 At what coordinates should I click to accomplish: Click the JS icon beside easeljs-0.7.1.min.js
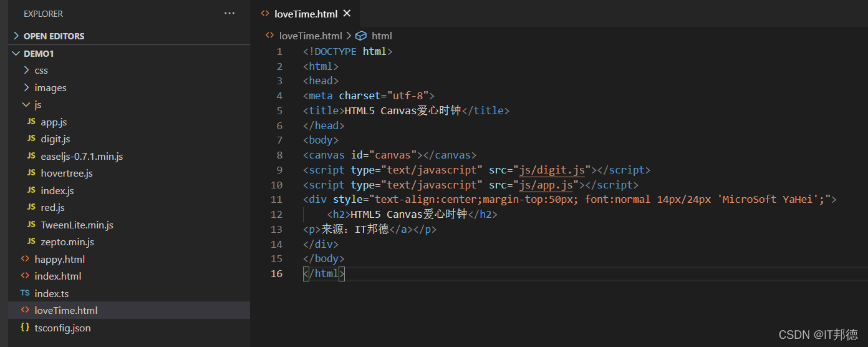[x=31, y=156]
